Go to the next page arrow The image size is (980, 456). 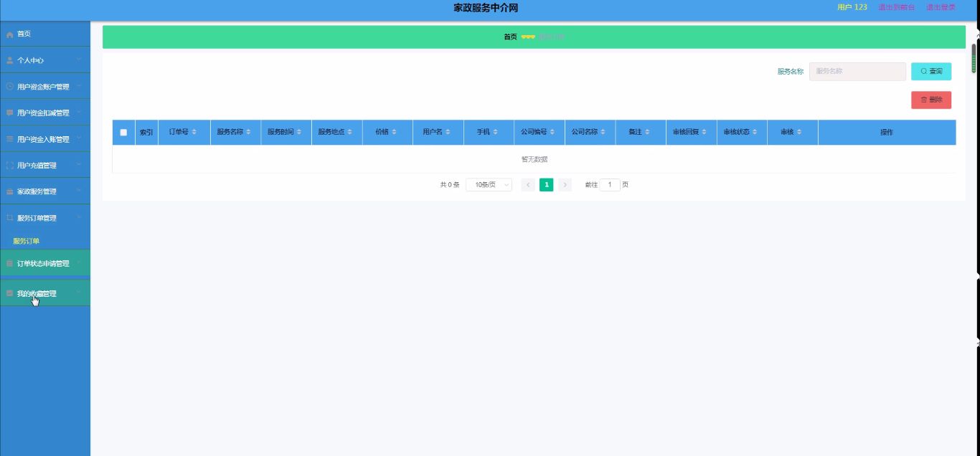tap(565, 185)
